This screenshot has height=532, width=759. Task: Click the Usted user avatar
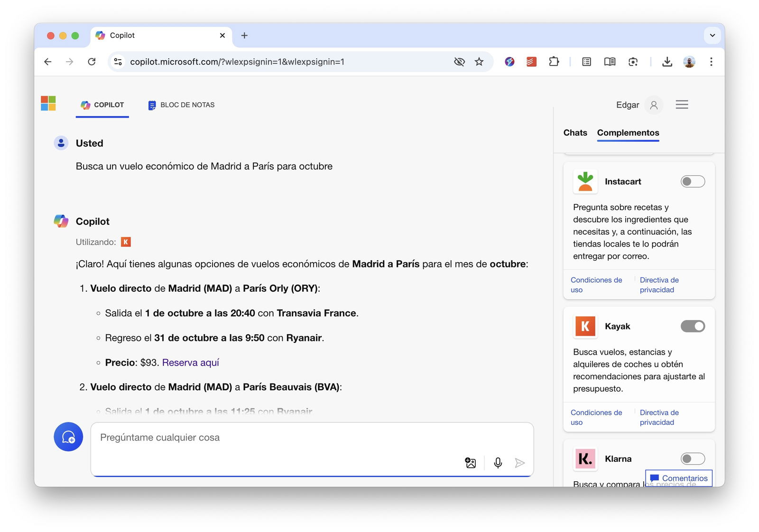point(61,143)
